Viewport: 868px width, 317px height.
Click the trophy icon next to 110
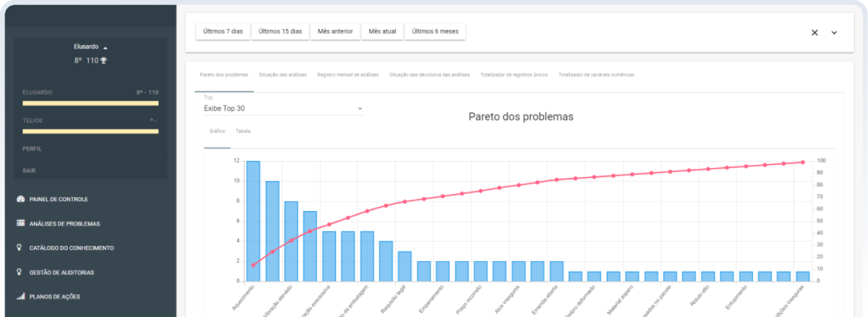pos(103,61)
